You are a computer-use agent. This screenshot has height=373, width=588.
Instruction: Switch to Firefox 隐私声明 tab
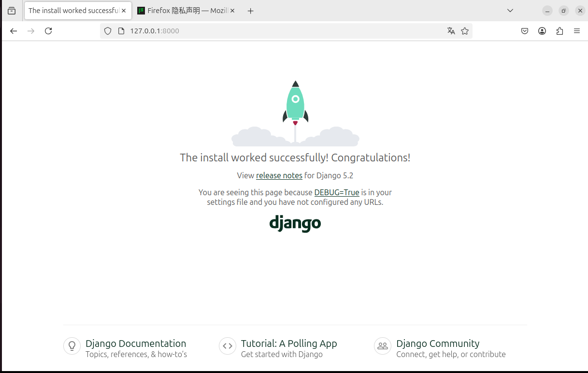coord(186,11)
